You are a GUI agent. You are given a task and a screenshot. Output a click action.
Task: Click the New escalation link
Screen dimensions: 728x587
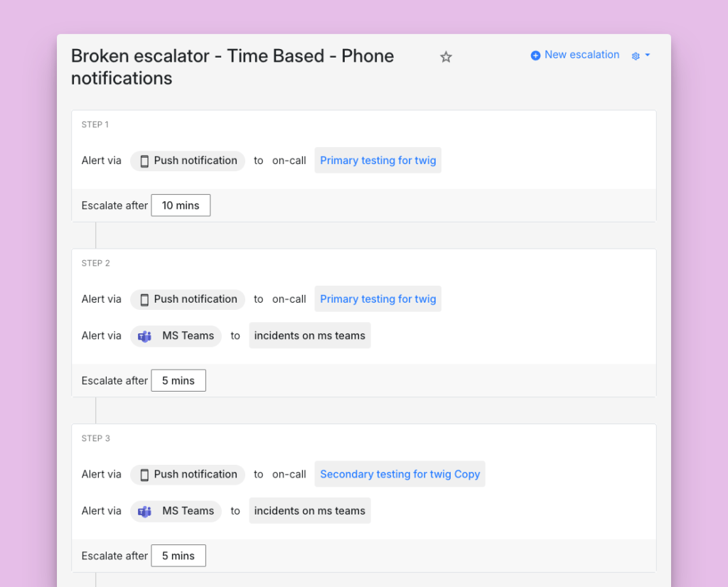click(582, 55)
